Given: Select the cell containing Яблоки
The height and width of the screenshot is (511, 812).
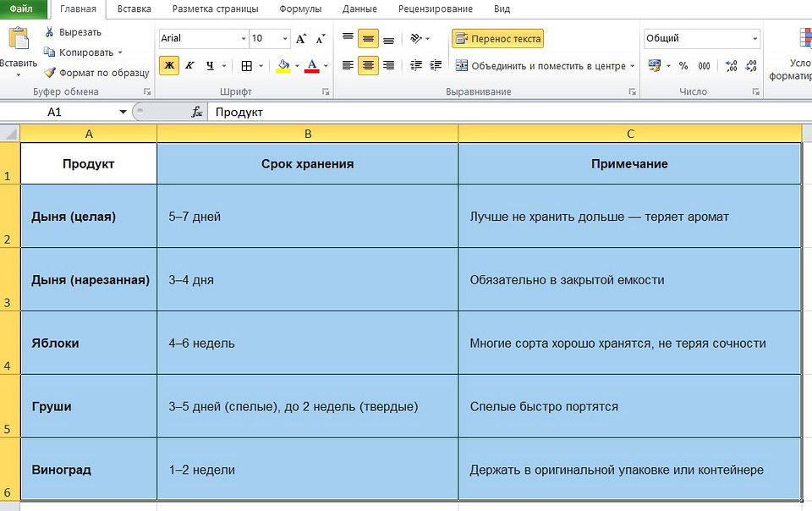Looking at the screenshot, I should (x=88, y=343).
